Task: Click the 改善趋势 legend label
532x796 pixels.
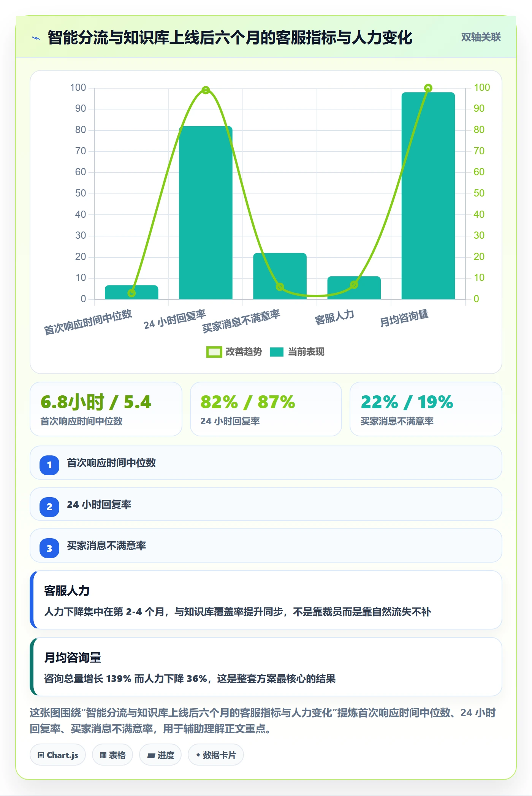Action: point(244,352)
